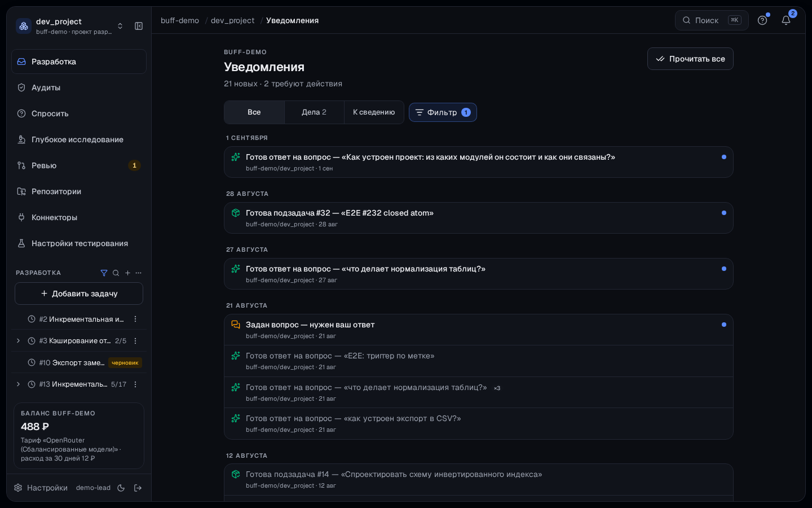This screenshot has width=812, height=508.
Task: Switch to the К сведению tab
Action: [374, 112]
